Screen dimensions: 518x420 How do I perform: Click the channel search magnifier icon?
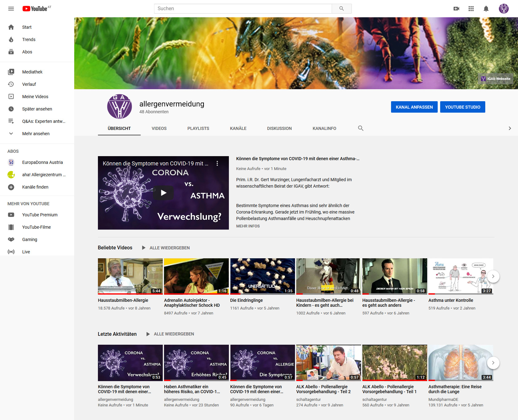click(x=361, y=128)
